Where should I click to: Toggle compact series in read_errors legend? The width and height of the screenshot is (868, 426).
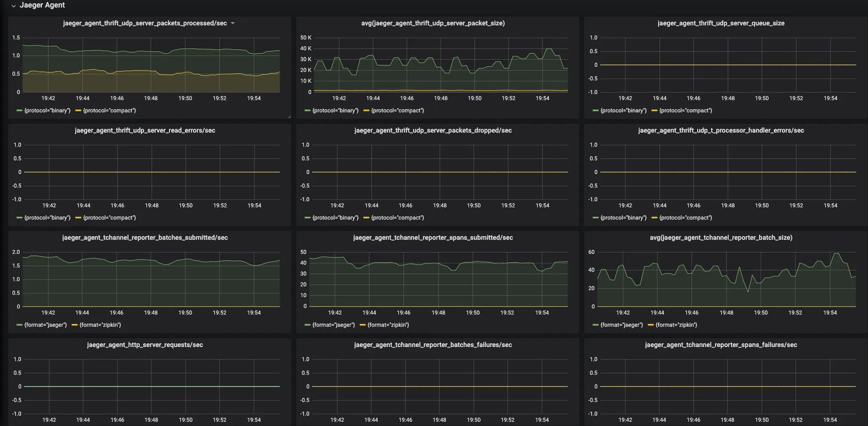coord(109,218)
